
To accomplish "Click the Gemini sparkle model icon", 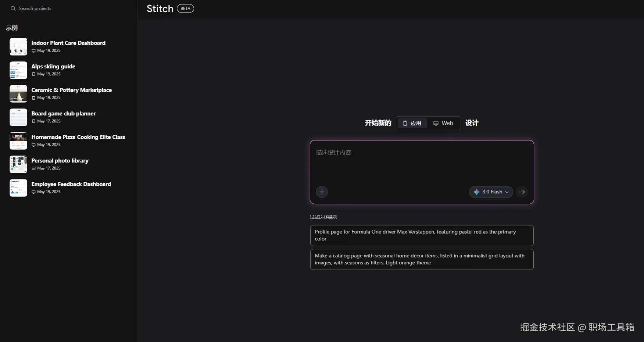I will coord(477,192).
